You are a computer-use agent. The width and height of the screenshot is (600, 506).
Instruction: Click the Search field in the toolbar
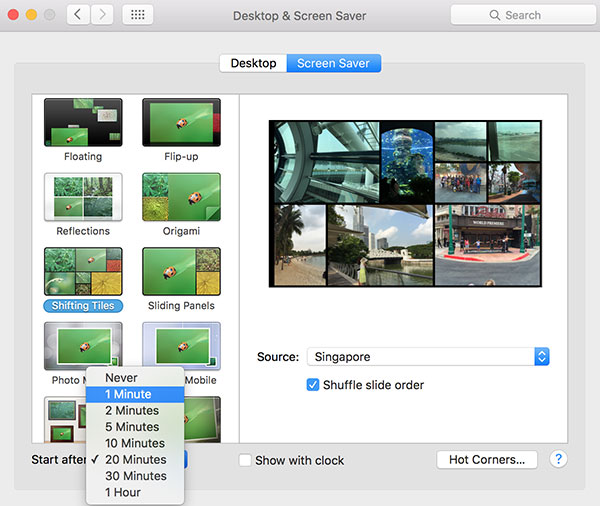pos(517,15)
